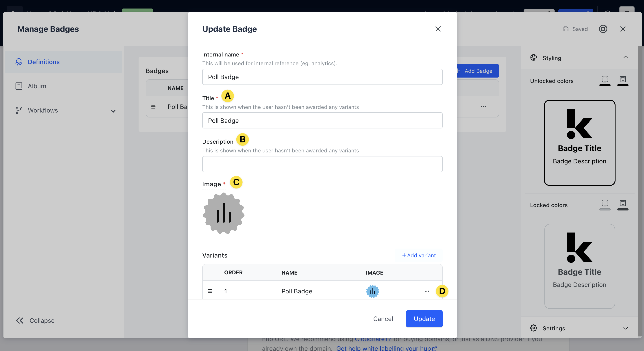Click the Unlocked colors background swatch icon

605,80
